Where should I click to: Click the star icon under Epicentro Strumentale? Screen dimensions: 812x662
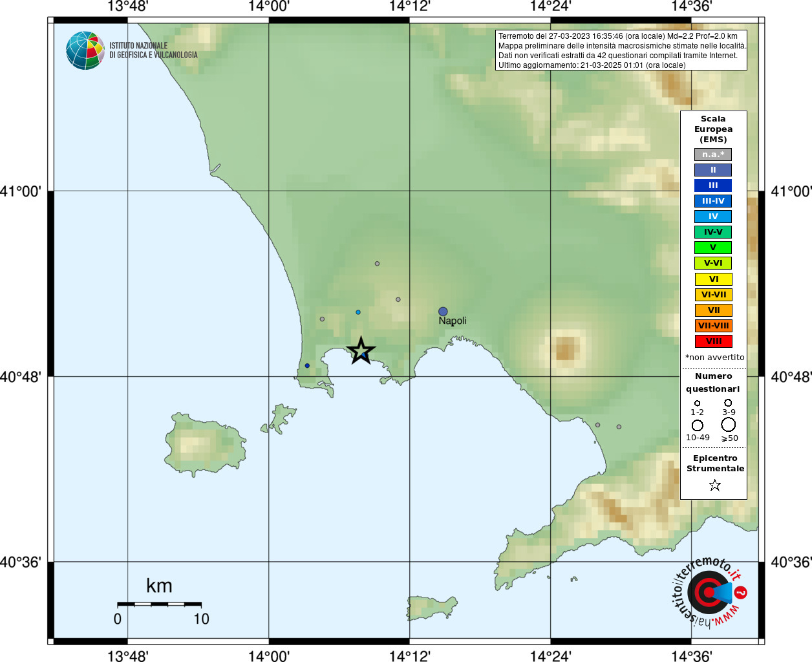[714, 485]
